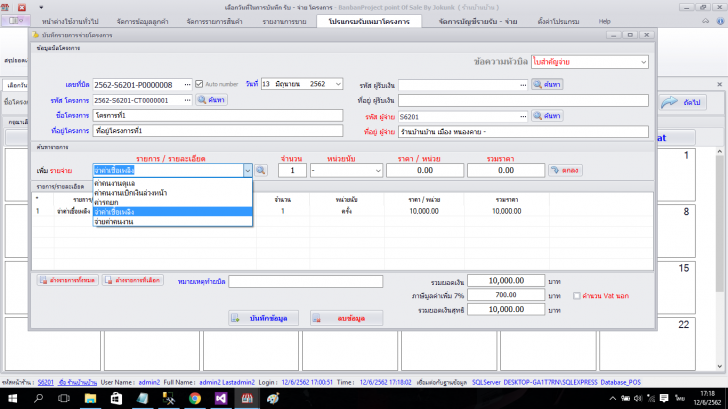Open Task View in taskbar
This screenshot has height=409, width=728.
click(x=64, y=398)
